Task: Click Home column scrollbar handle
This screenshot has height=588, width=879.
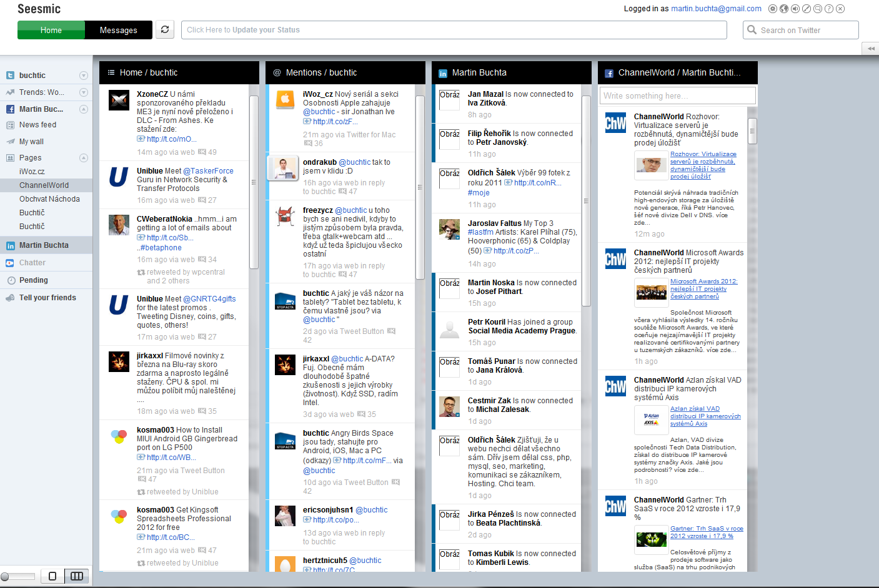Action: (254, 182)
